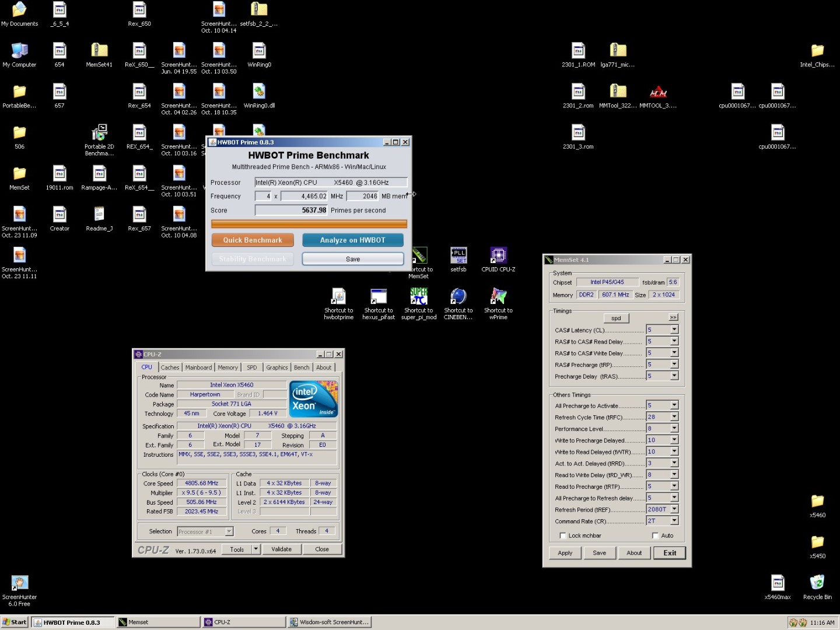Open the About tab in CPU-Z
The width and height of the screenshot is (840, 630).
click(324, 367)
